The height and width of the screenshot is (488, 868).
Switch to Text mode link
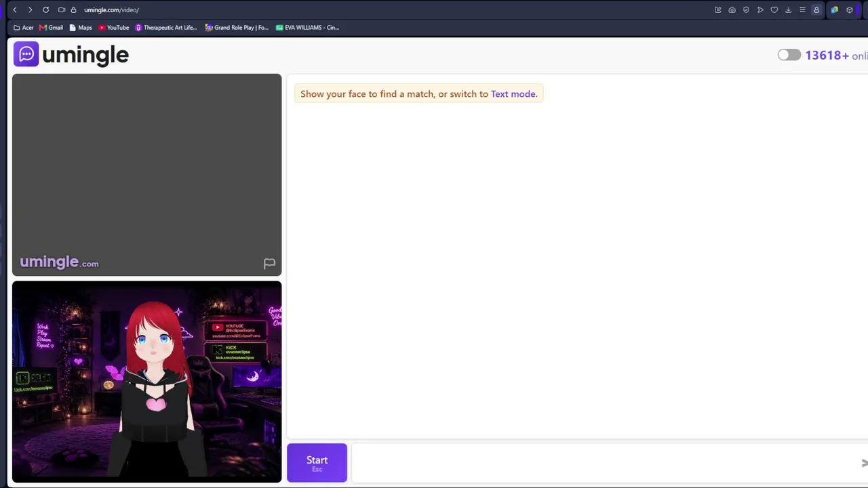coord(513,94)
